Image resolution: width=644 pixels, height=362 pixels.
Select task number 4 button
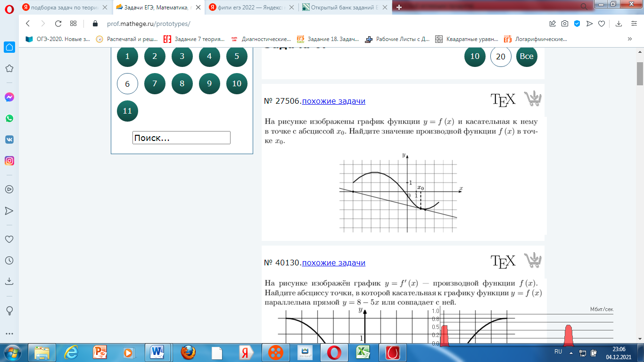pyautogui.click(x=209, y=57)
